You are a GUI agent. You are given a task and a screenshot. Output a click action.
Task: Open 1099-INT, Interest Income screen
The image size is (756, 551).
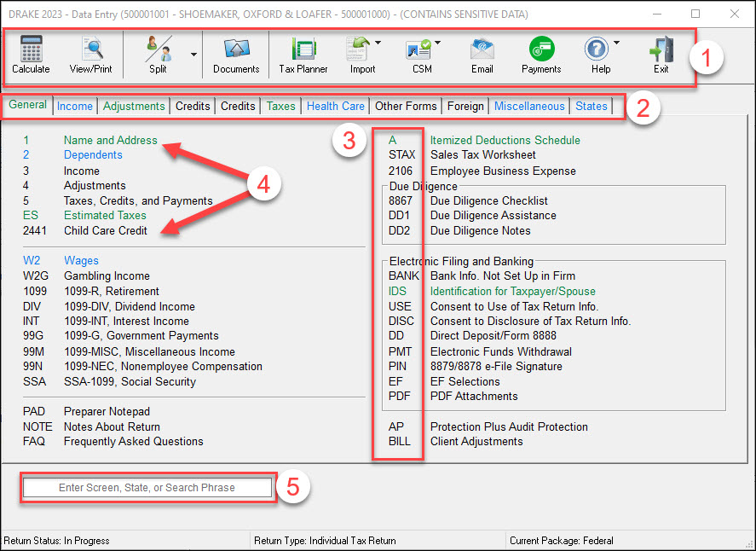(x=126, y=321)
